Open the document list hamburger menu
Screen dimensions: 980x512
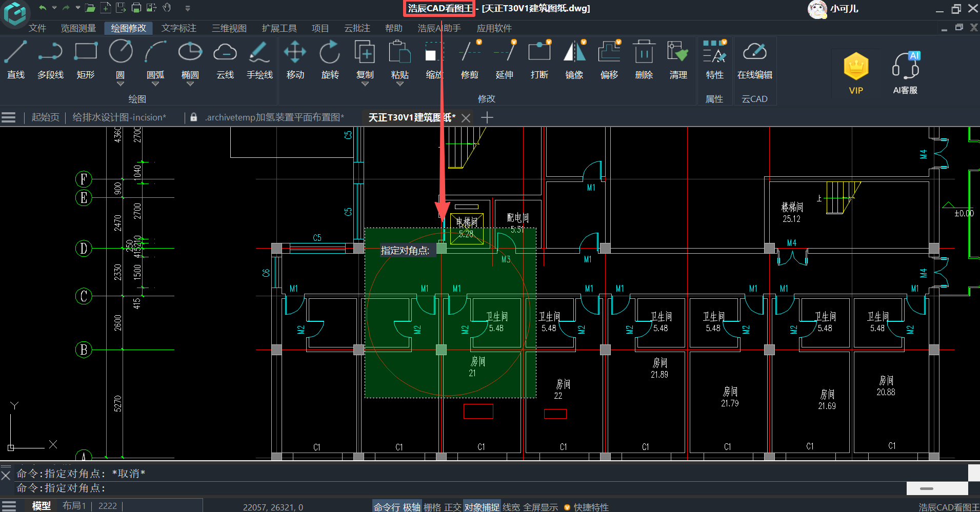tap(8, 117)
